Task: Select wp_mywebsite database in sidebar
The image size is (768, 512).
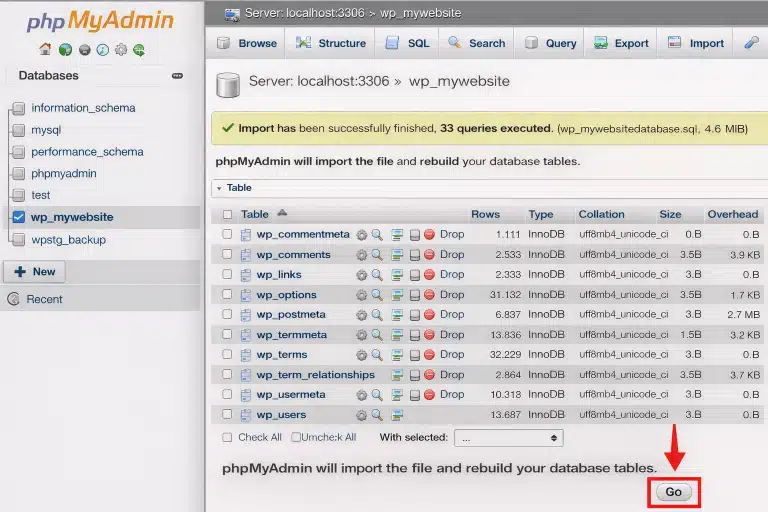Action: (x=72, y=217)
